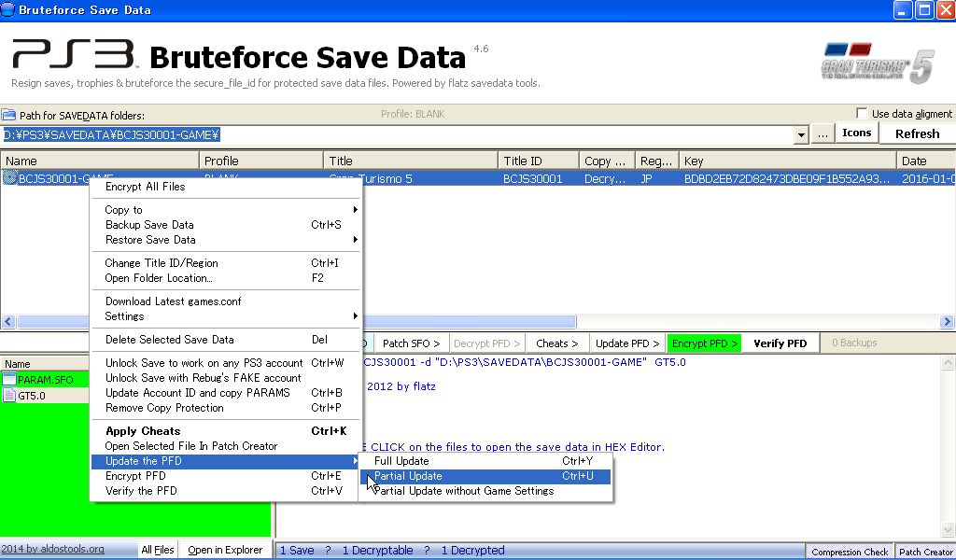Click the Refresh button
The image size is (956, 560).
[x=917, y=134]
